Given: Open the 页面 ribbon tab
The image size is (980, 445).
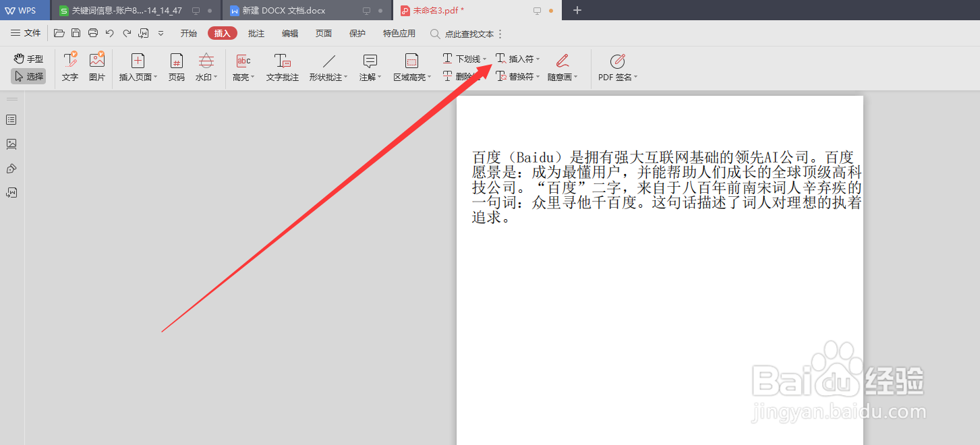Looking at the screenshot, I should pos(324,33).
